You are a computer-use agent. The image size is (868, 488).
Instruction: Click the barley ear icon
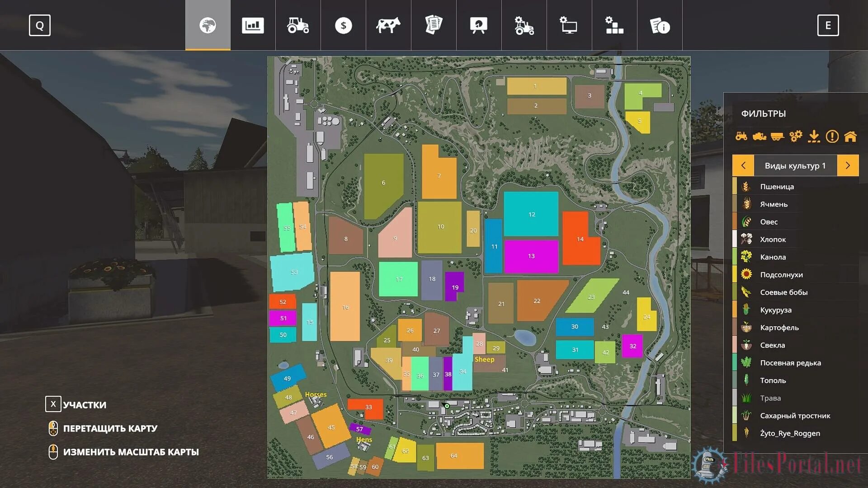point(746,204)
